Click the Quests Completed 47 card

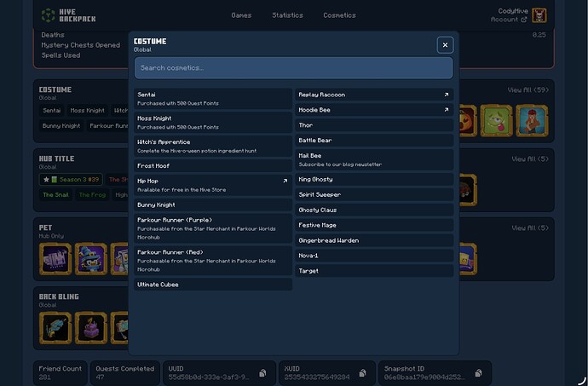pos(125,373)
